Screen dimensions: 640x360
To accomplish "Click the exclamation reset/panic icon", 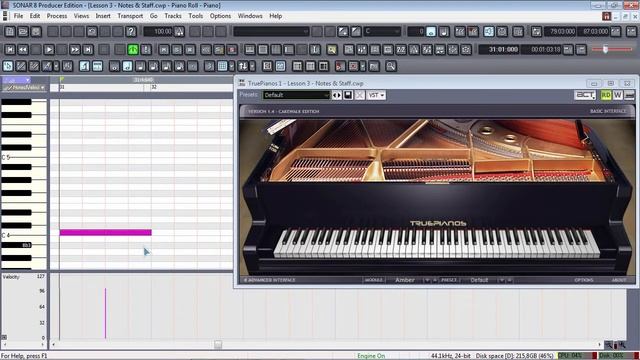I will pos(146,49).
